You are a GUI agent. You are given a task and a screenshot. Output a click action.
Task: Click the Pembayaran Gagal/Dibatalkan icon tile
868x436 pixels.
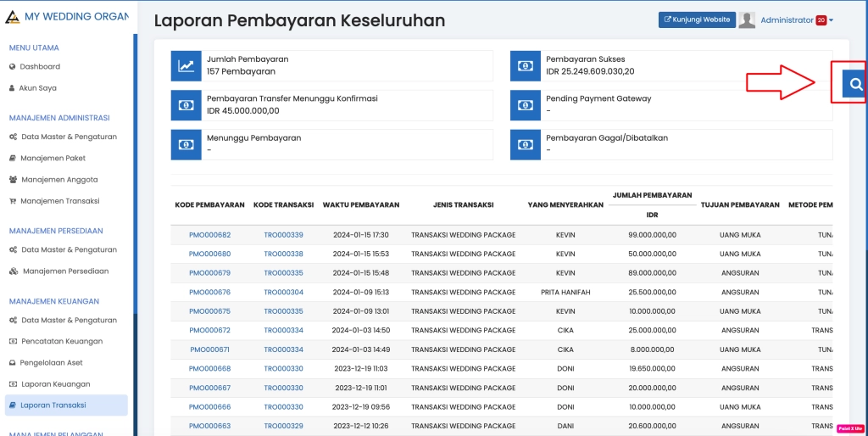point(526,144)
